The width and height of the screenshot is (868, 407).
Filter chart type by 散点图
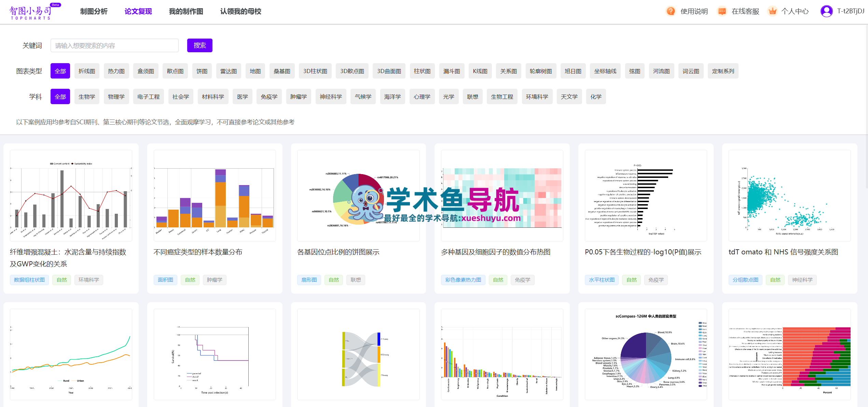click(x=175, y=71)
